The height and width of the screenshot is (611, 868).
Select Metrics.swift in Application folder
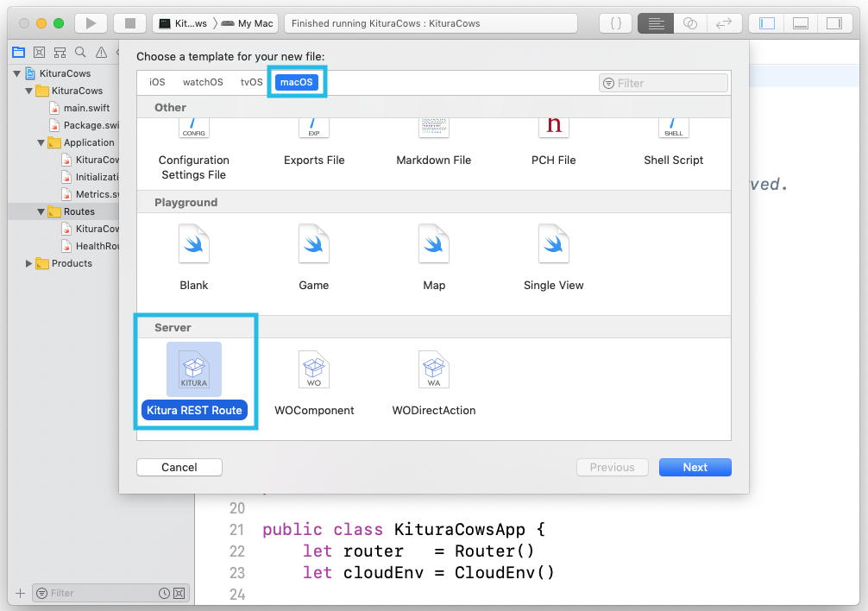point(90,194)
